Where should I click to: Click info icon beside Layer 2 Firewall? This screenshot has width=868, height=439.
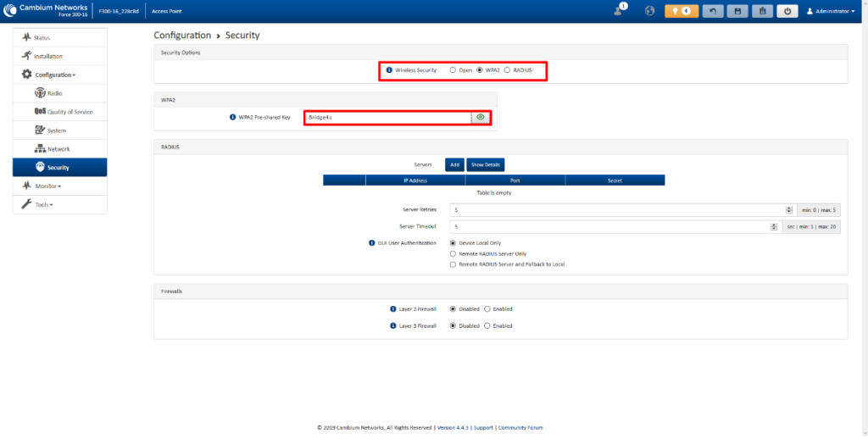(x=393, y=309)
